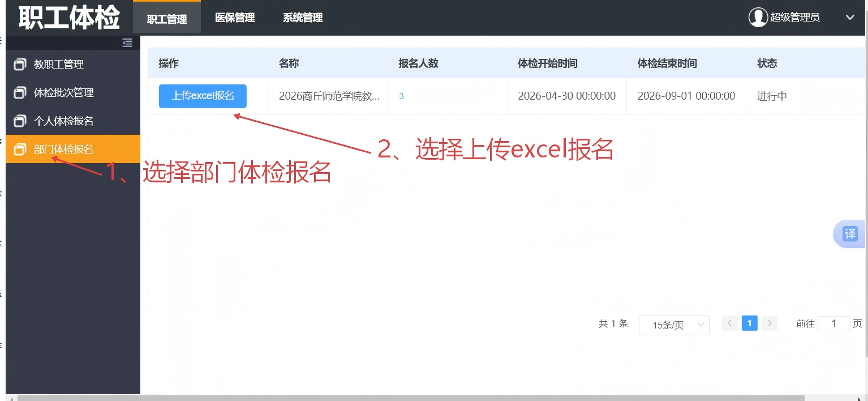
Task: Open the enrolled count link 3
Action: [x=401, y=96]
